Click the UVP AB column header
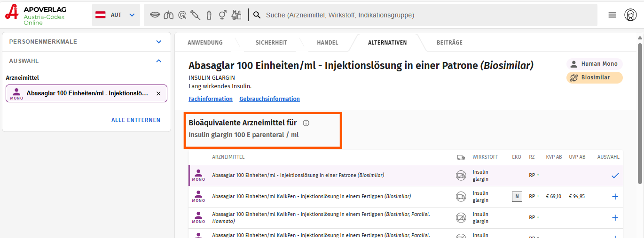This screenshot has height=238, width=644. pos(577,157)
